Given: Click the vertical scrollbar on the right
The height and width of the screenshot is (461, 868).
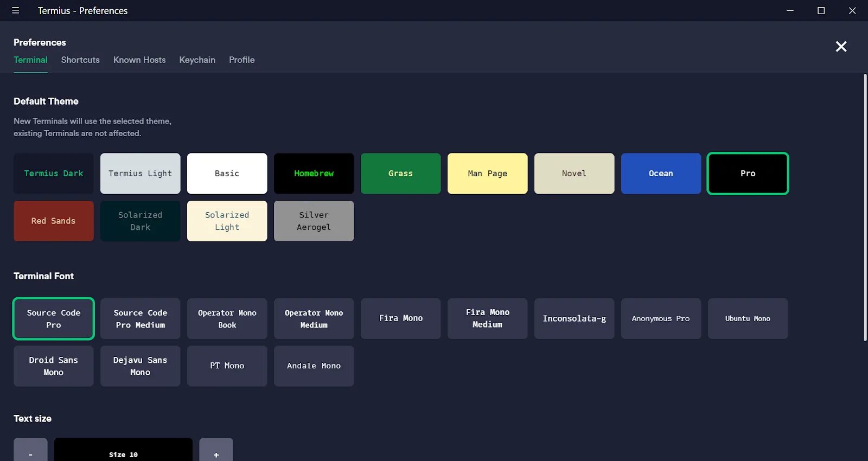Looking at the screenshot, I should (865, 207).
